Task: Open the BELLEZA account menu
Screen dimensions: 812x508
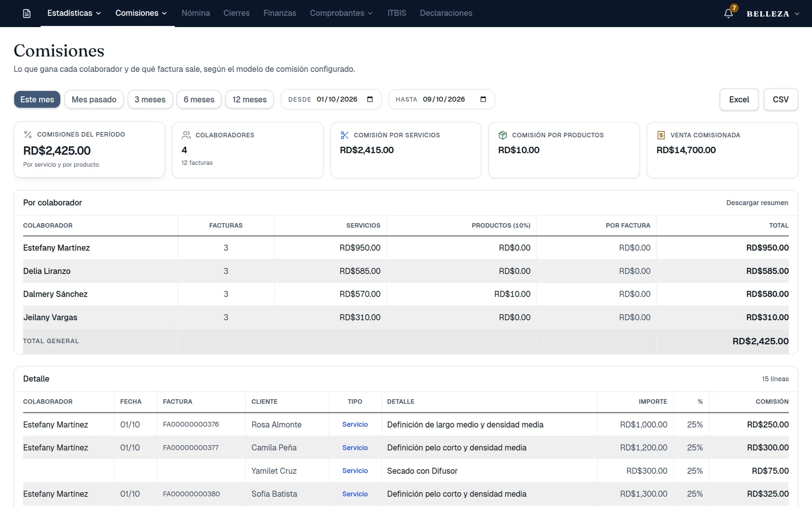Action: point(773,14)
